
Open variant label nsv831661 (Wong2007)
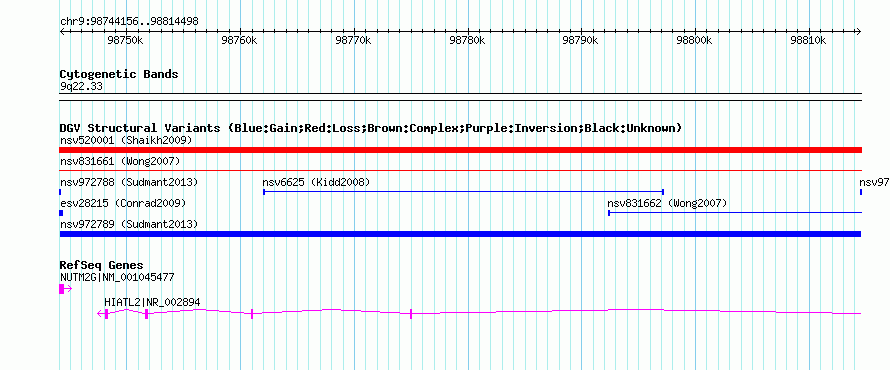(x=120, y=161)
